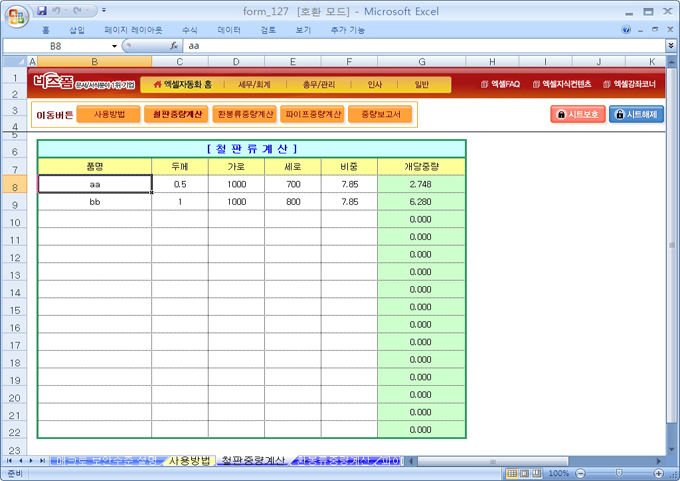Switch to Normal view in status bar
This screenshot has height=481, width=680.
tap(512, 473)
